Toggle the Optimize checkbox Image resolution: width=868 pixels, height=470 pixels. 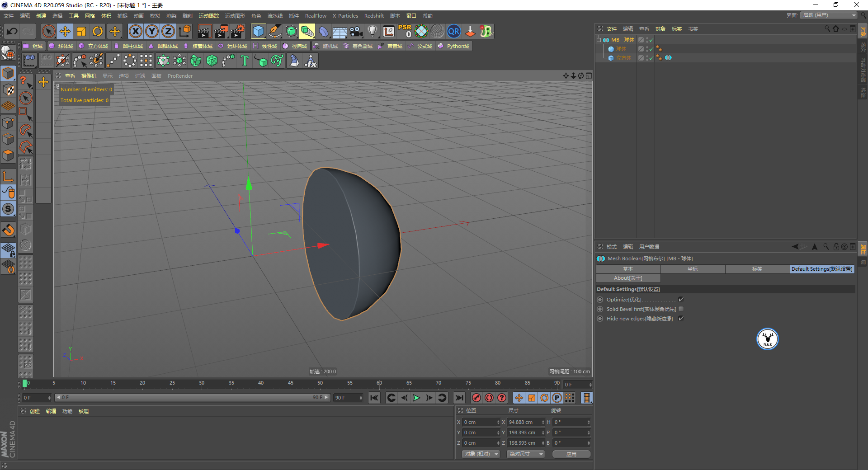pyautogui.click(x=681, y=300)
